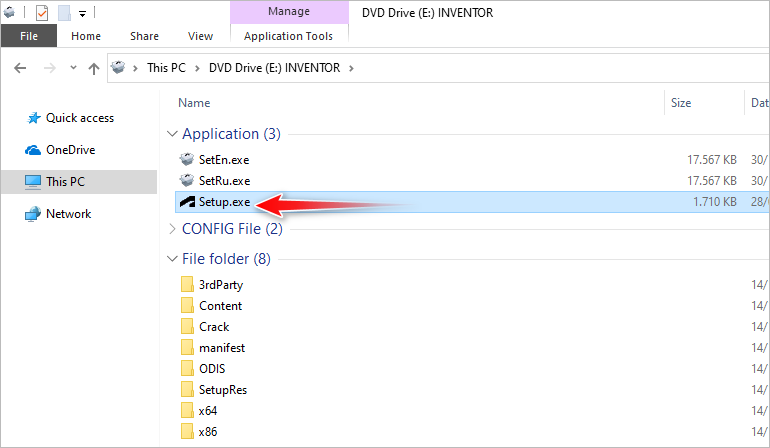Select Quick access in navigation pane
770x448 pixels.
point(80,118)
